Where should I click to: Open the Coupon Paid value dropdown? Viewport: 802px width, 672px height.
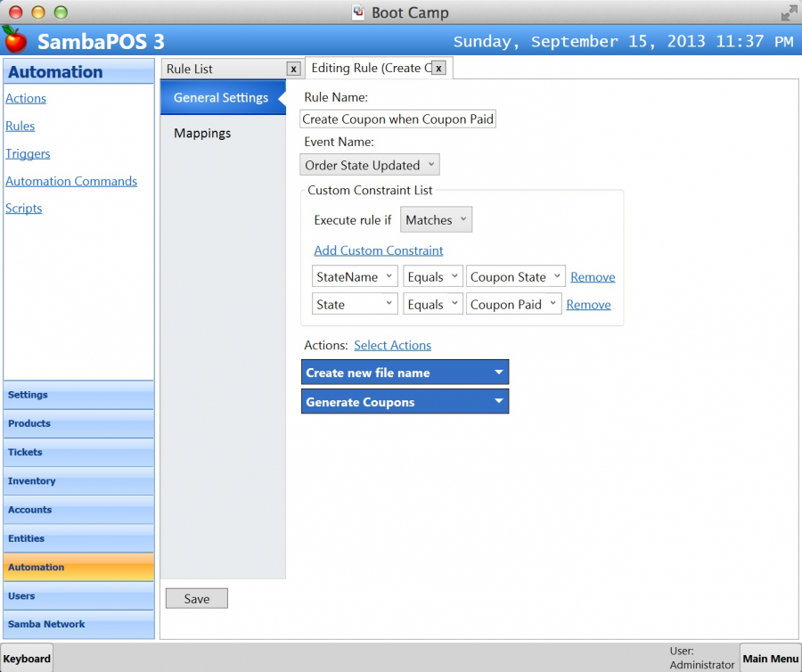tap(513, 304)
